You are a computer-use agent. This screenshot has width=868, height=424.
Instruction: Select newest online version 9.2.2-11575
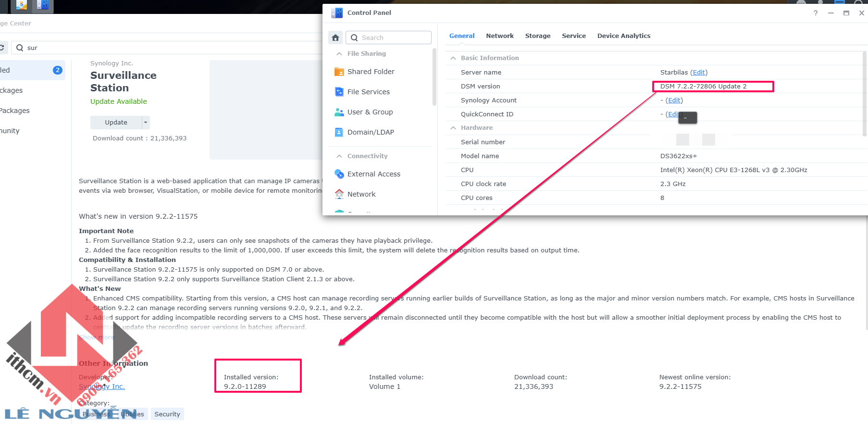coord(680,387)
